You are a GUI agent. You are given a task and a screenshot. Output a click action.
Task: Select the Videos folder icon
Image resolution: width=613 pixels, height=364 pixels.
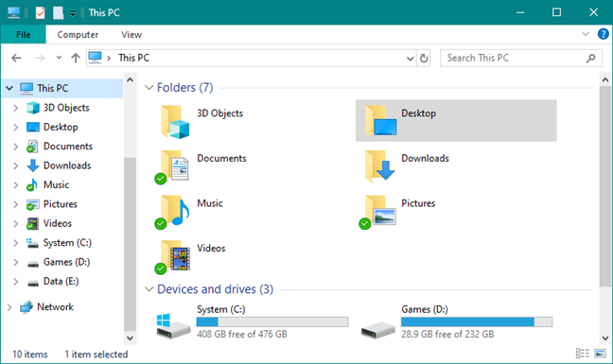[x=172, y=256]
